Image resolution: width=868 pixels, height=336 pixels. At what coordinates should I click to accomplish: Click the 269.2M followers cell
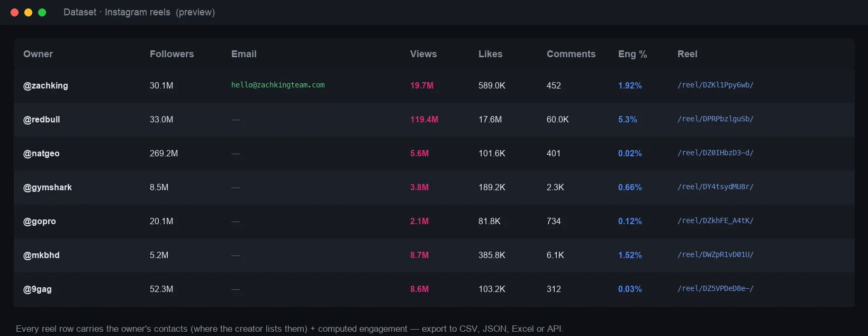(164, 153)
